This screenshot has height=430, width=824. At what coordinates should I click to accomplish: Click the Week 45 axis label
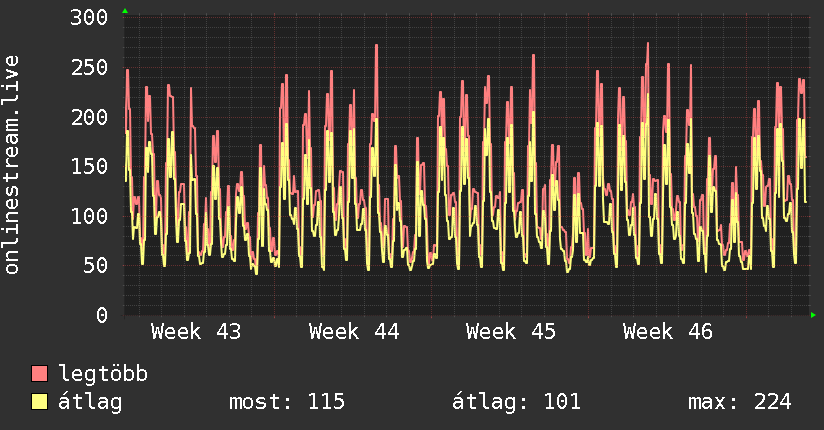(511, 332)
